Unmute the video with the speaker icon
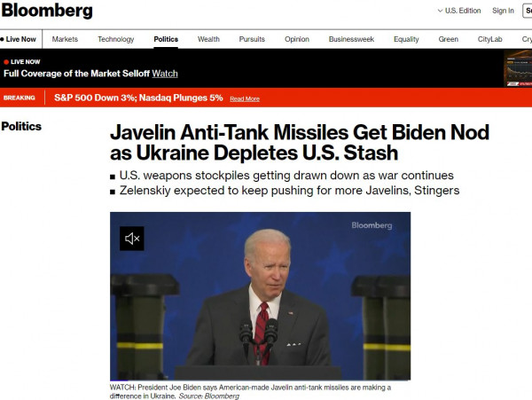532x400 pixels. click(x=131, y=239)
